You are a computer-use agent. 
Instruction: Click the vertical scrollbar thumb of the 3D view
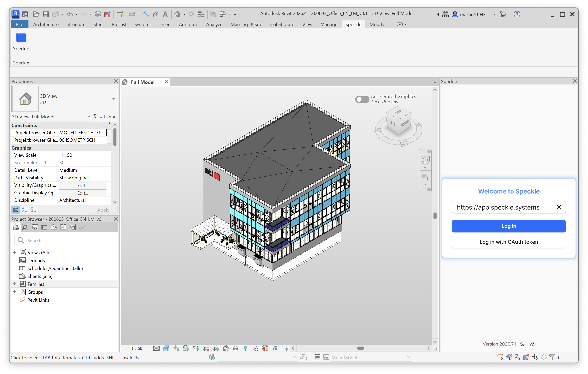click(435, 216)
